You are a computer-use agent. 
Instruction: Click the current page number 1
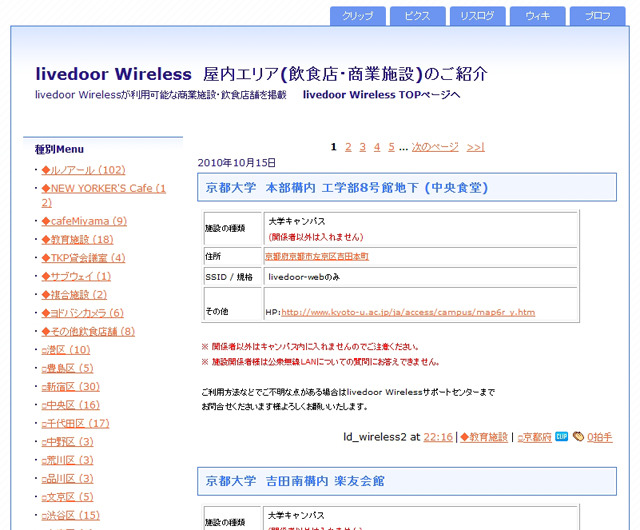coord(333,147)
